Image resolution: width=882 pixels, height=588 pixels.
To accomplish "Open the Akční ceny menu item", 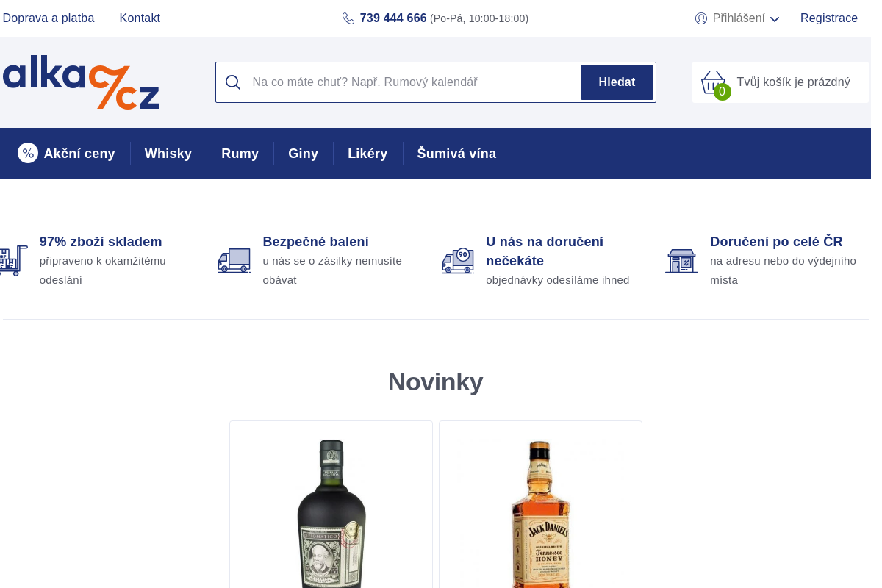I will tap(67, 154).
